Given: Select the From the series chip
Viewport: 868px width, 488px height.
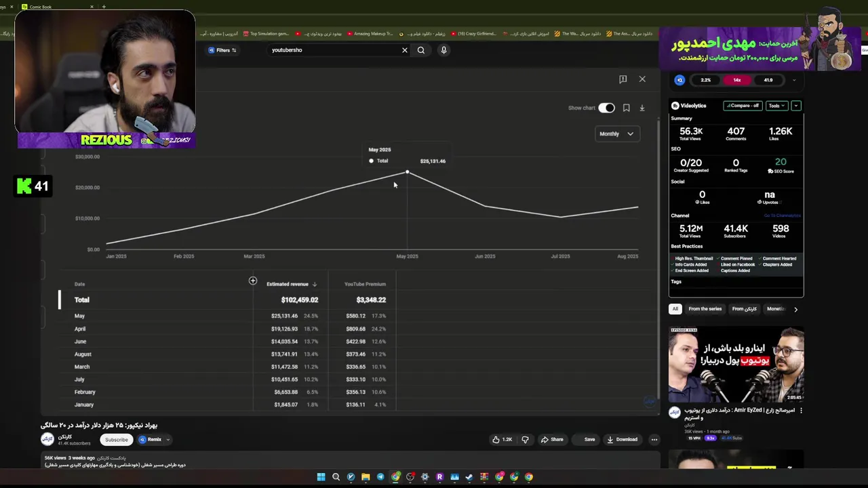Looking at the screenshot, I should pyautogui.click(x=705, y=309).
